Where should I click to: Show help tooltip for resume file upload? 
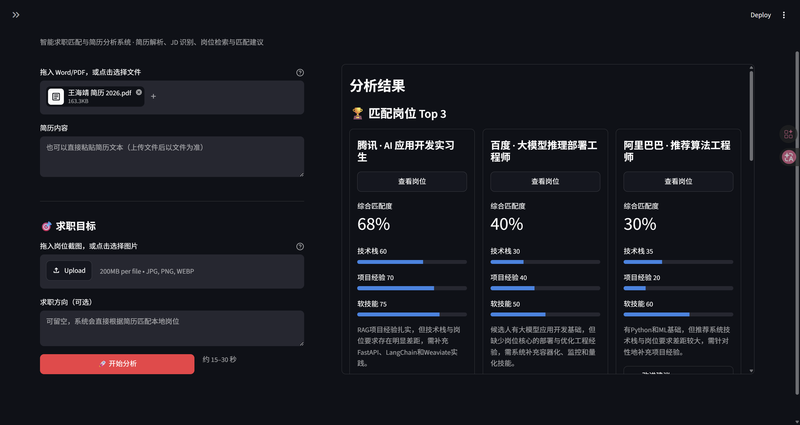[300, 72]
